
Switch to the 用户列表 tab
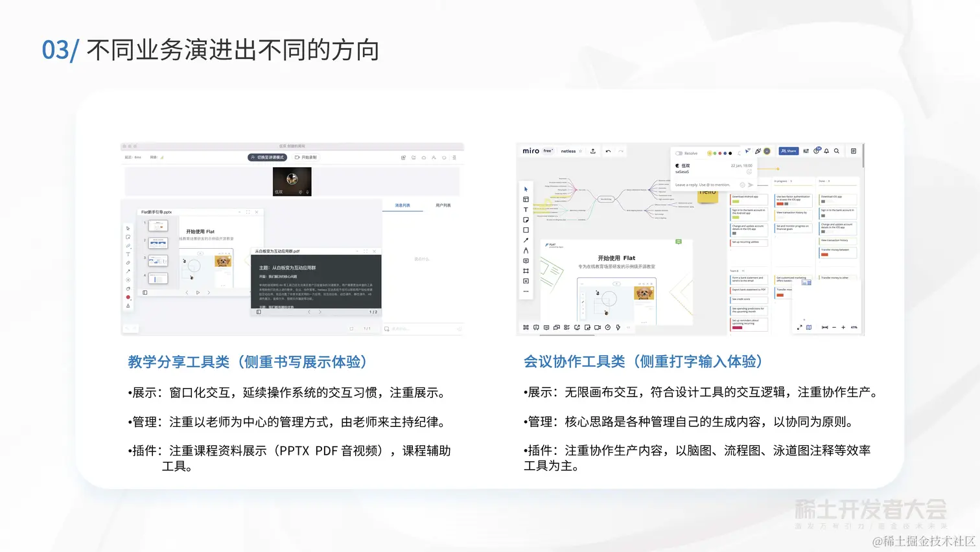(443, 205)
